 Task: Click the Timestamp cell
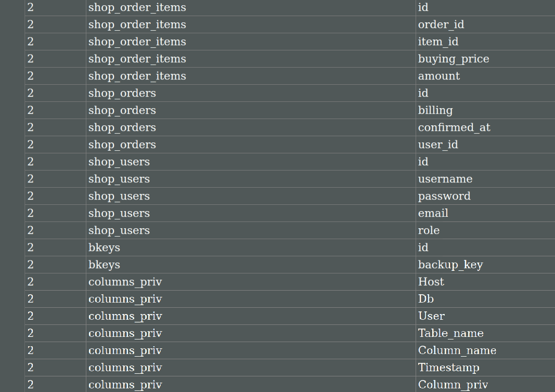point(449,368)
